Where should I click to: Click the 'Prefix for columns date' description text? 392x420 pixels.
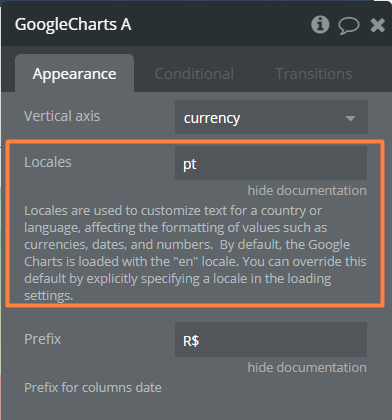pyautogui.click(x=93, y=388)
